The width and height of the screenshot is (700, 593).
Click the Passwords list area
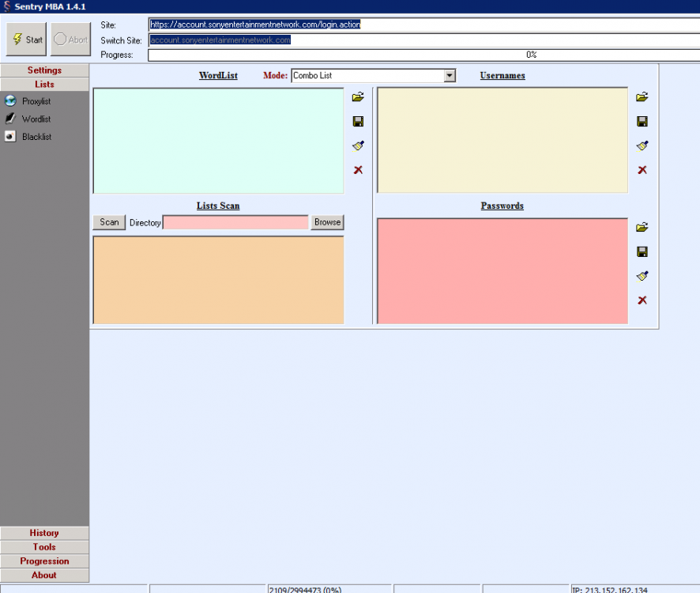pos(502,271)
